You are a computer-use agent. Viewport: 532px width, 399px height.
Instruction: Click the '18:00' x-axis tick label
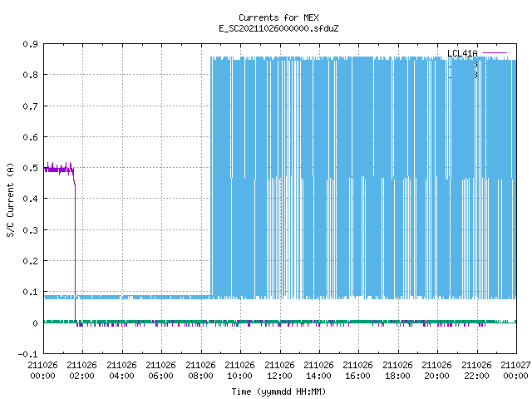pyautogui.click(x=397, y=376)
